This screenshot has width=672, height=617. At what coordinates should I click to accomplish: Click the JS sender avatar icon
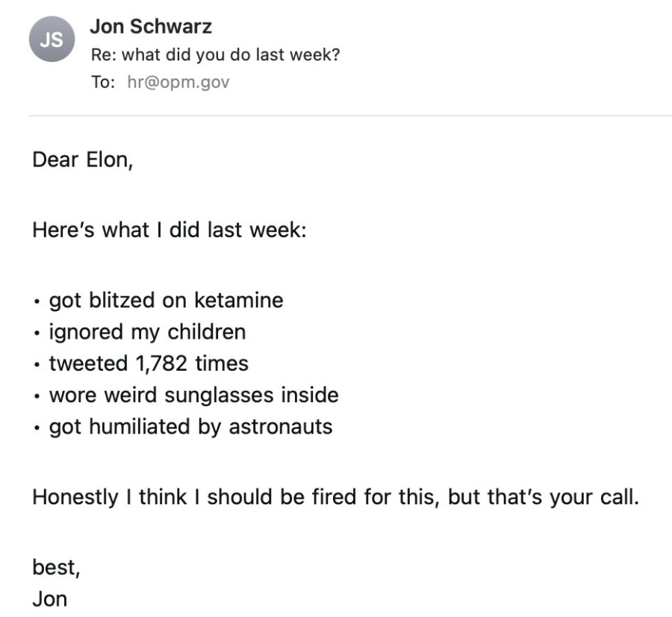tap(52, 39)
